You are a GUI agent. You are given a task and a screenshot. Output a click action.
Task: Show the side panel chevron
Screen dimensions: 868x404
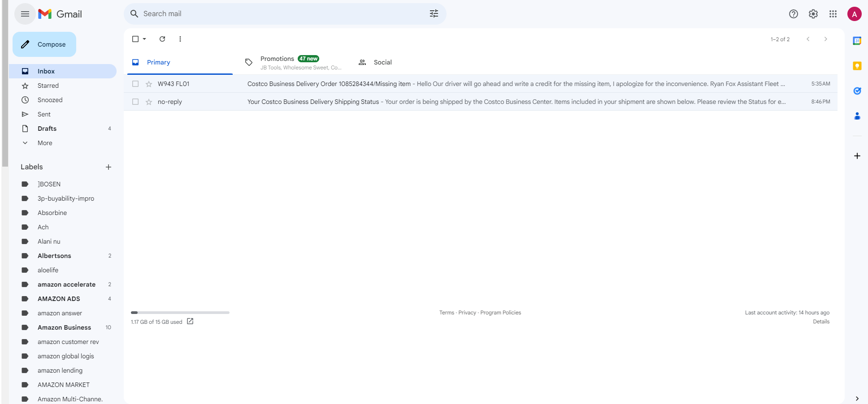[x=857, y=399]
